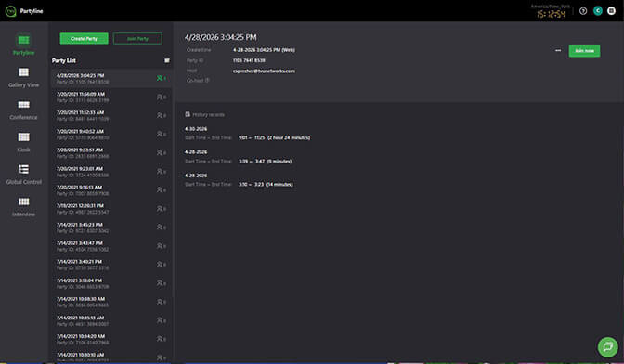624x364 pixels.
Task: Click participants icon on 7/19/2021 12:26:31 PM party
Action: 162,209
